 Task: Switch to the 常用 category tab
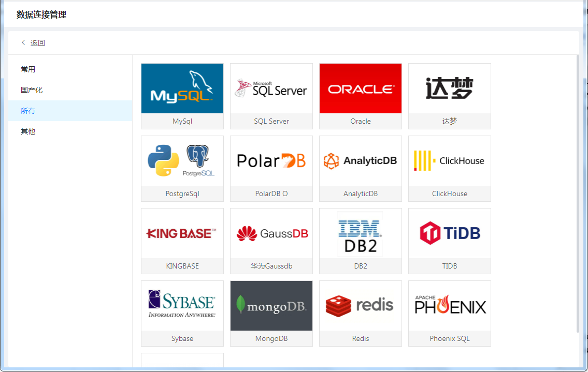[x=28, y=69]
